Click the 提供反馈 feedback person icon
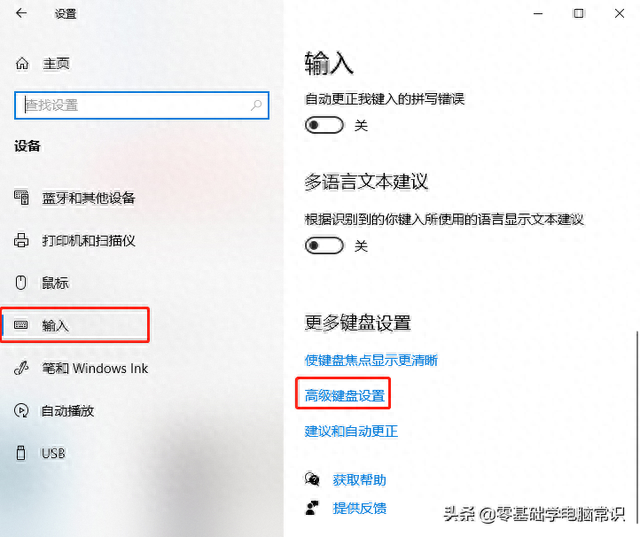This screenshot has width=640, height=537. click(x=312, y=508)
